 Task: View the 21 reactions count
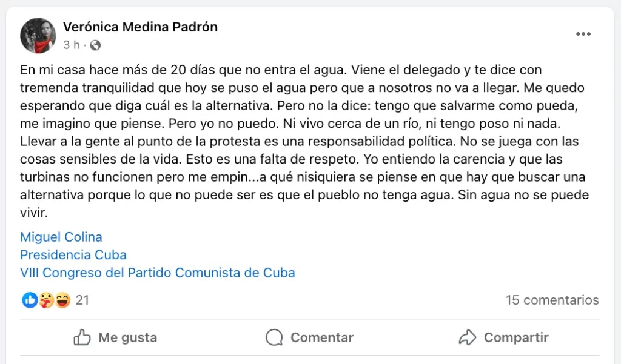click(82, 300)
